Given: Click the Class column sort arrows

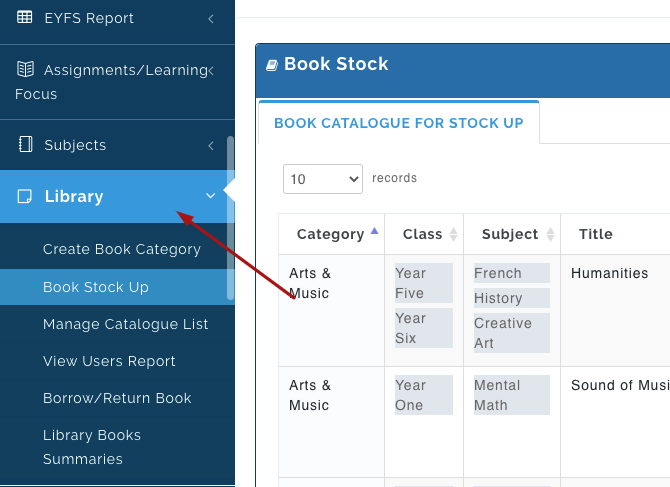Looking at the screenshot, I should tap(453, 234).
